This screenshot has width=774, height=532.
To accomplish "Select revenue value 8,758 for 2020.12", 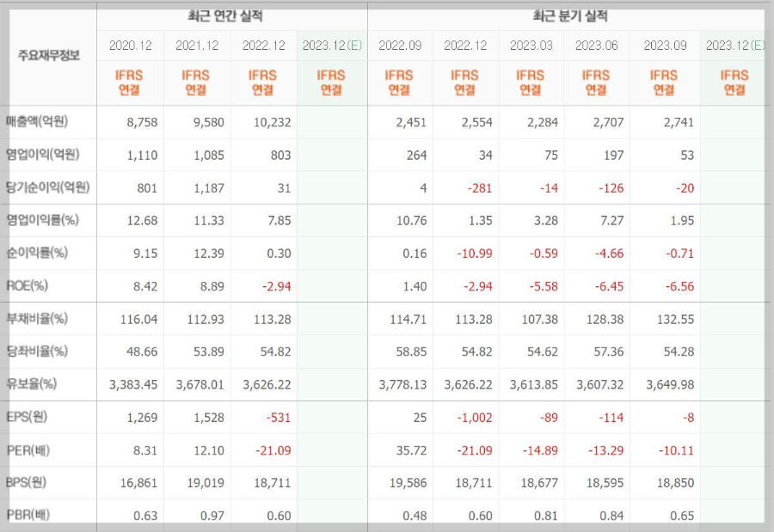I will (142, 122).
